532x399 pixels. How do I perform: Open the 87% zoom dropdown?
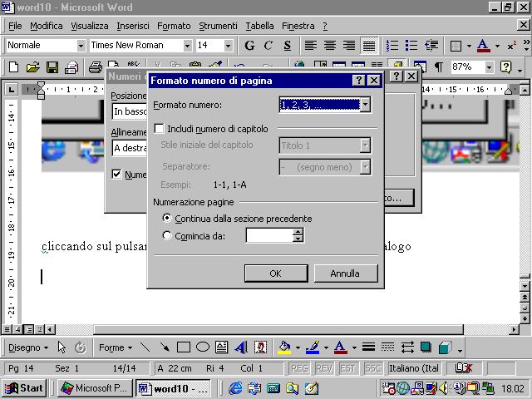click(489, 67)
